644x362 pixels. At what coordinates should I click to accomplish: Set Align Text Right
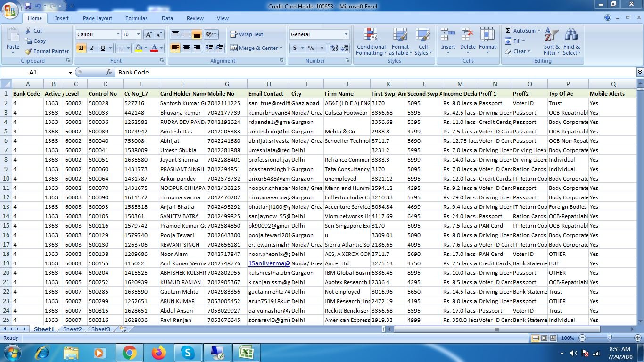(197, 48)
